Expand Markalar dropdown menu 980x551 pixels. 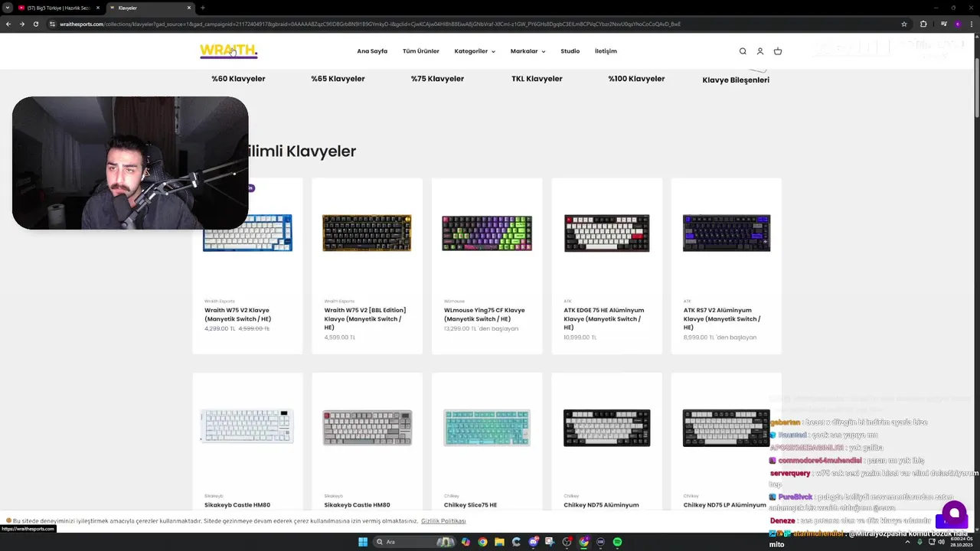[x=528, y=51]
